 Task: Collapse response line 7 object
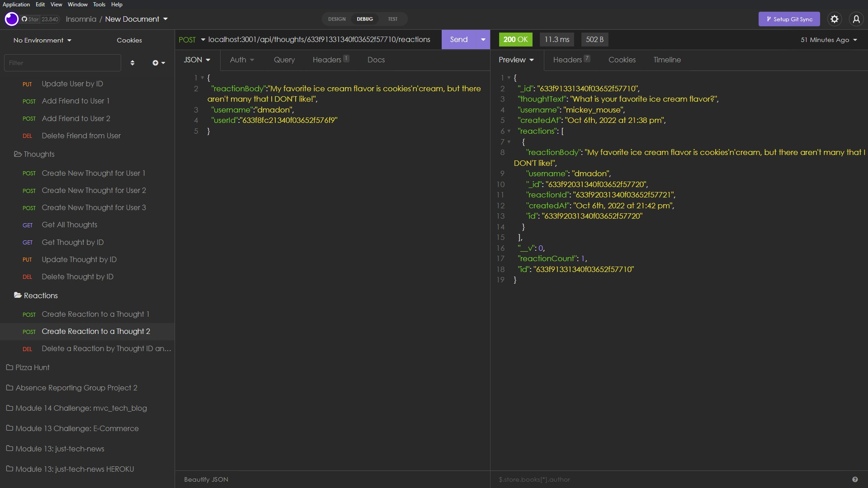pyautogui.click(x=509, y=142)
